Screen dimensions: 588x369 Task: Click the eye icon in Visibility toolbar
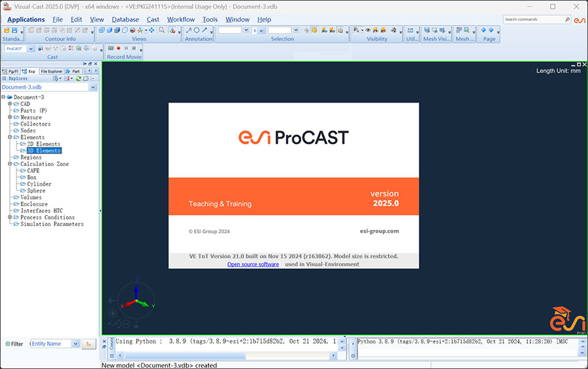pyautogui.click(x=368, y=30)
